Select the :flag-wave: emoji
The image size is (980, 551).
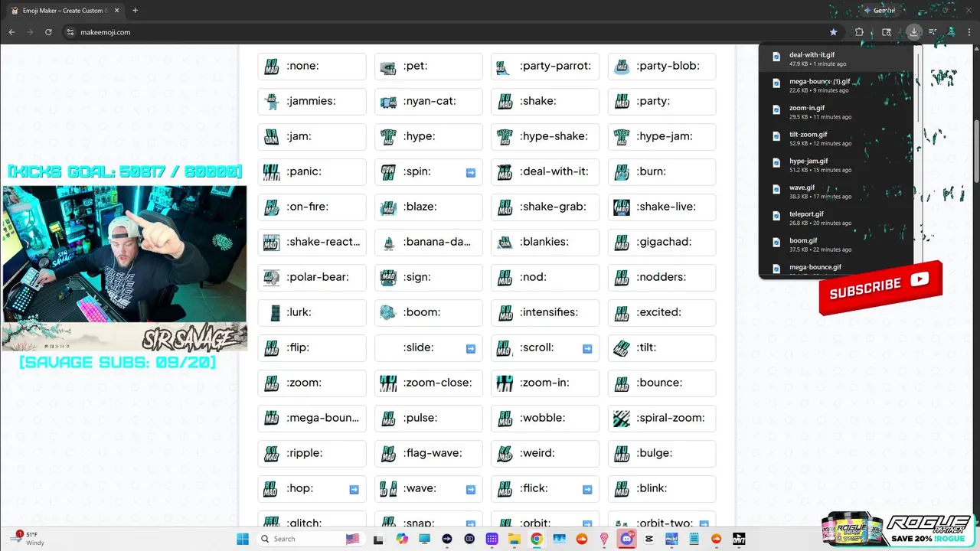coord(429,453)
